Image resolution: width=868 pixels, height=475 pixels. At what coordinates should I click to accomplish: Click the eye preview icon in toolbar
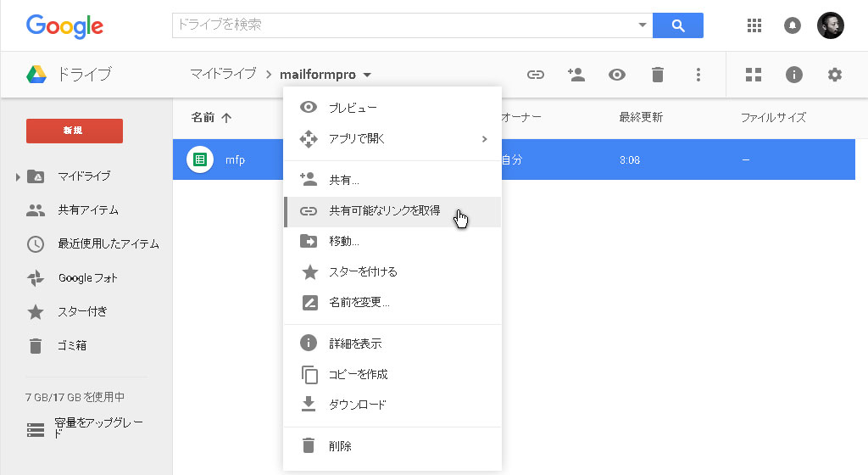click(617, 75)
